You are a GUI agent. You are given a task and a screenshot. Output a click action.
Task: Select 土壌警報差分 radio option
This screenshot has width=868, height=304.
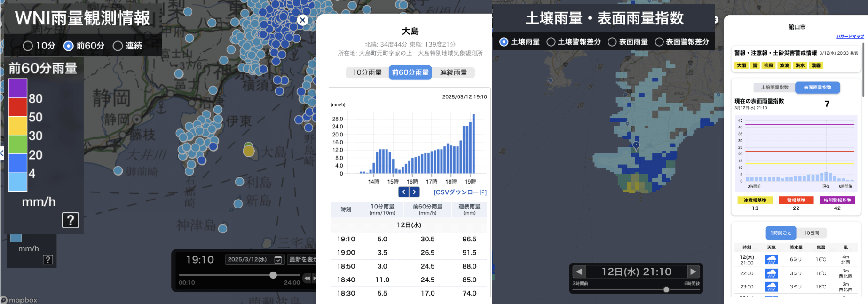(551, 42)
